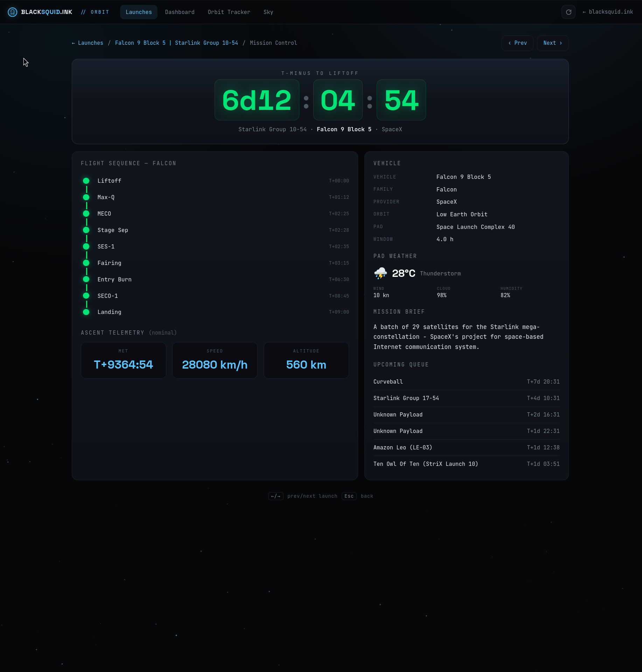Open Unknown Payload T+2d 16:31 row
The height and width of the screenshot is (672, 642).
pyautogui.click(x=467, y=415)
